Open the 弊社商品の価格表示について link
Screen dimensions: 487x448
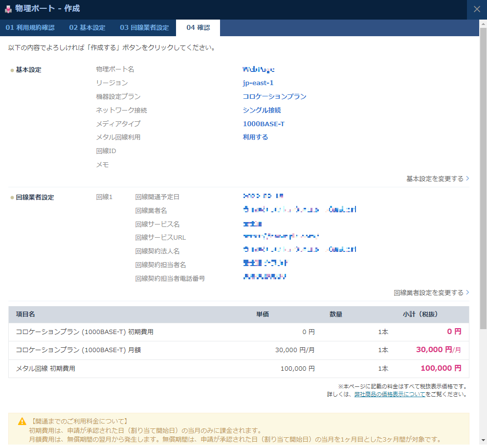point(390,394)
